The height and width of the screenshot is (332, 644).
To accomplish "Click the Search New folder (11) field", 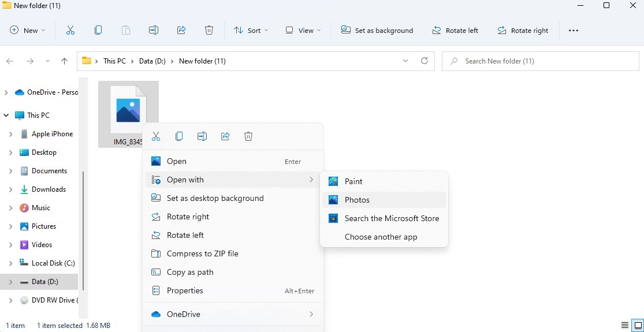I will (x=541, y=61).
